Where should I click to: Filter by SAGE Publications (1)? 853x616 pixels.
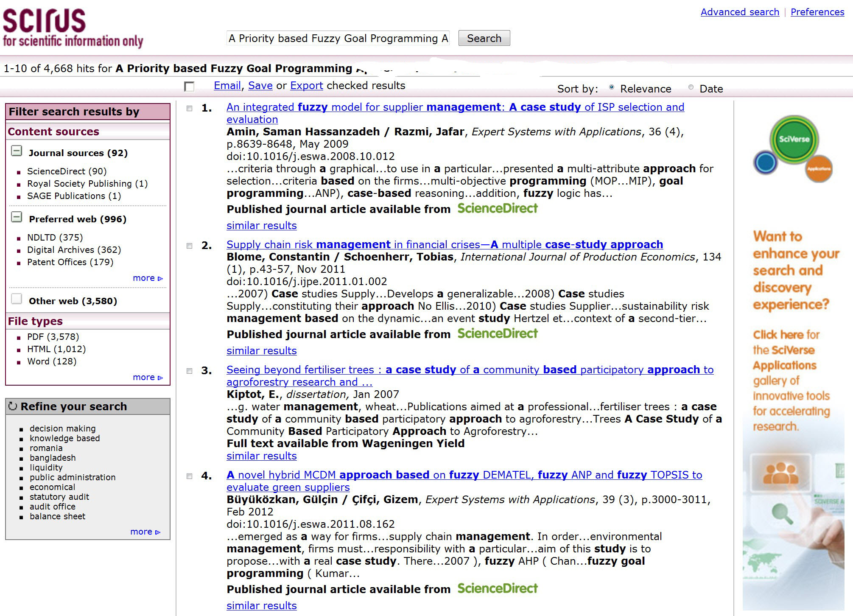click(74, 196)
